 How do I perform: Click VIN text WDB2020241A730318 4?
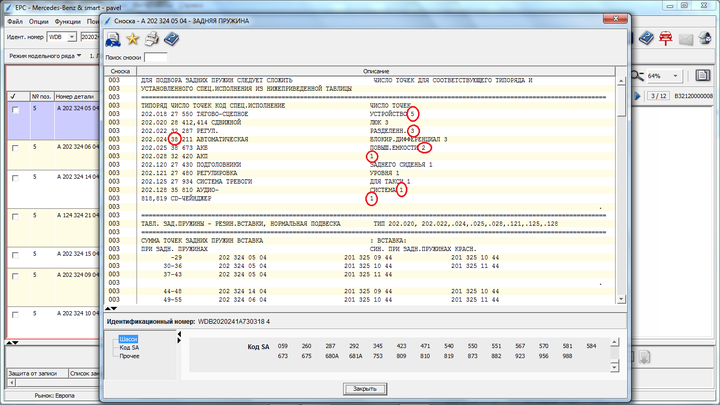click(x=234, y=321)
